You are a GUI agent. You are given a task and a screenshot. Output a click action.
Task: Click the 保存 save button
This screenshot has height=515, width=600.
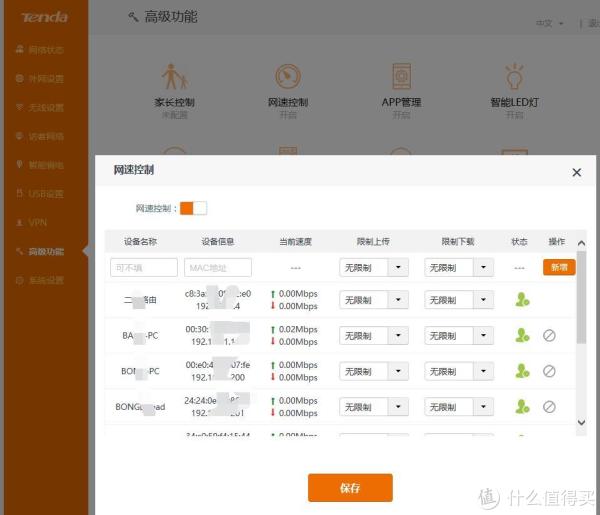(350, 487)
